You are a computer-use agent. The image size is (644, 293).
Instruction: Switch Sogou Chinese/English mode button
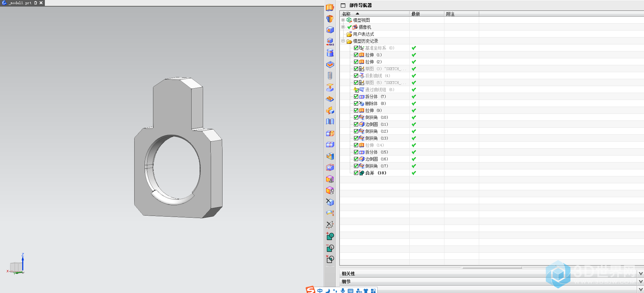(x=320, y=291)
